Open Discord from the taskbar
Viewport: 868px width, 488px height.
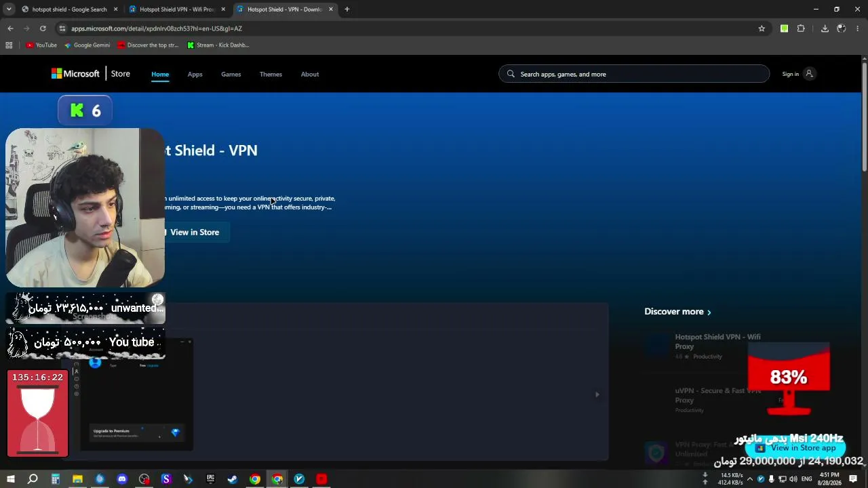point(122,479)
